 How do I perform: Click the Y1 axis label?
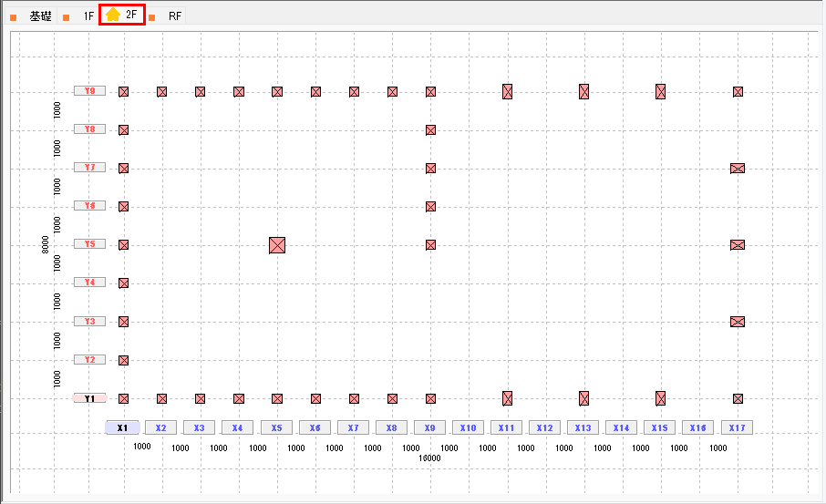(90, 398)
